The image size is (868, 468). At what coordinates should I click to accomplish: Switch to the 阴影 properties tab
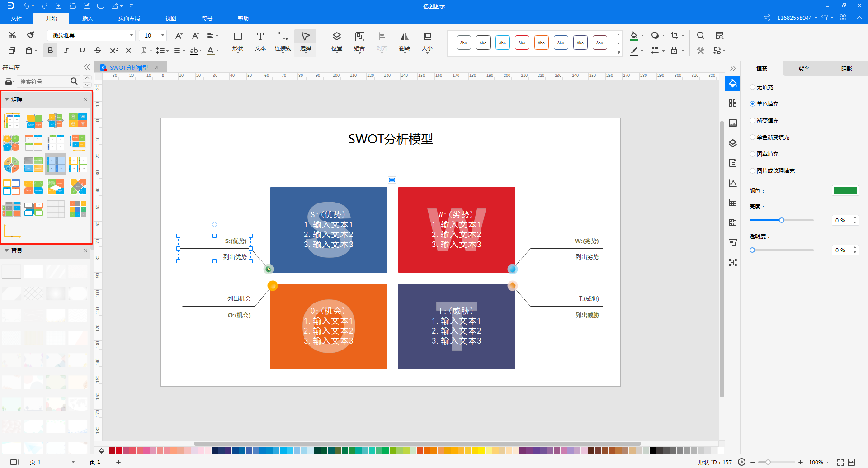coord(846,69)
